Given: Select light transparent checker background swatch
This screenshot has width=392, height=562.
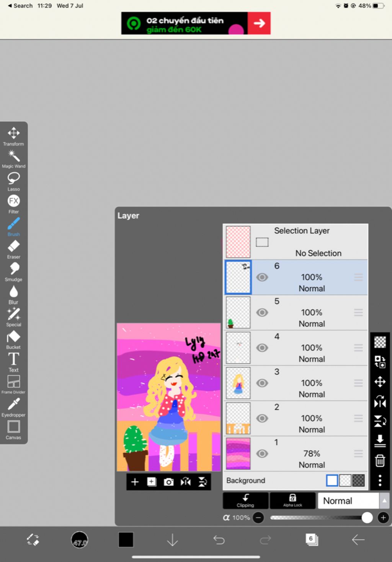Looking at the screenshot, I should click(345, 480).
